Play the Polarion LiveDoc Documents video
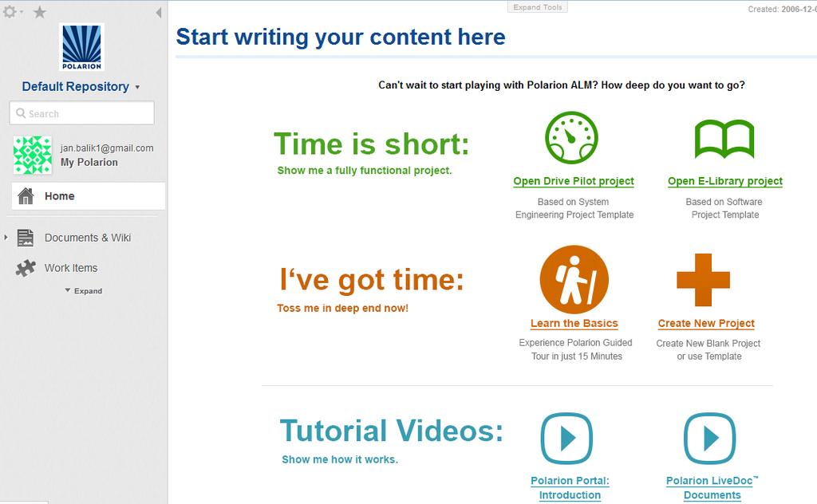 pos(709,439)
